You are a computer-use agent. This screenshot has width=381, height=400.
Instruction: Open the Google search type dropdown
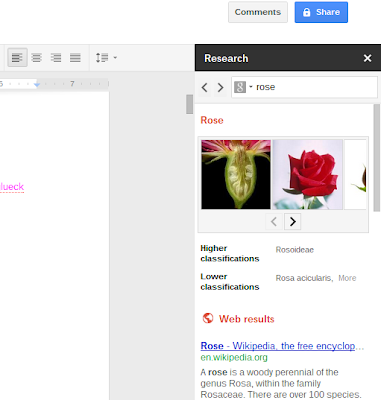pos(243,87)
